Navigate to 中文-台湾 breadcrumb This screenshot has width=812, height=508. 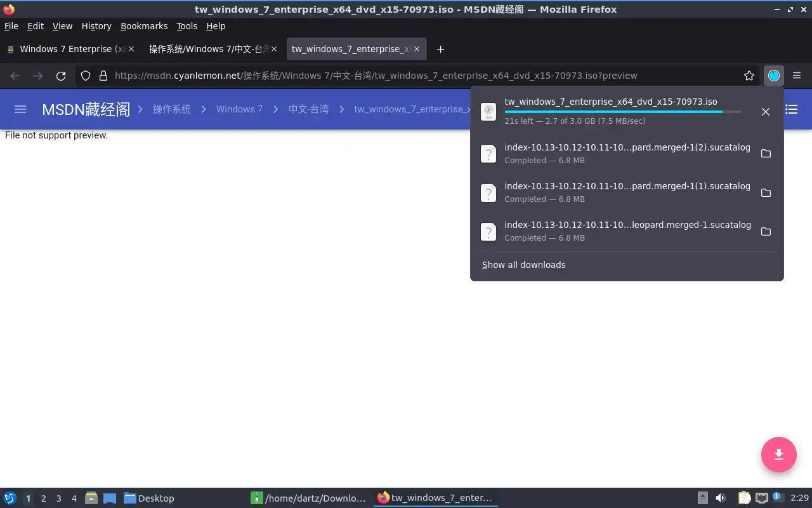pyautogui.click(x=308, y=109)
